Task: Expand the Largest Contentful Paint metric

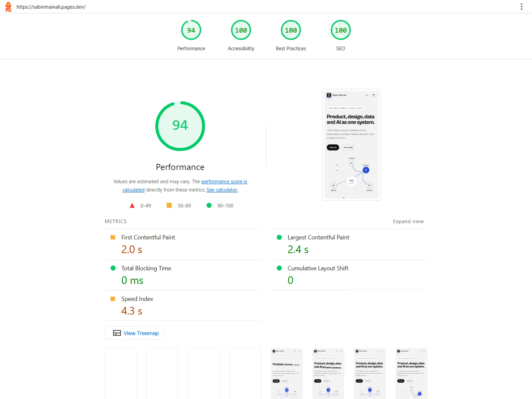Action: pos(349,244)
